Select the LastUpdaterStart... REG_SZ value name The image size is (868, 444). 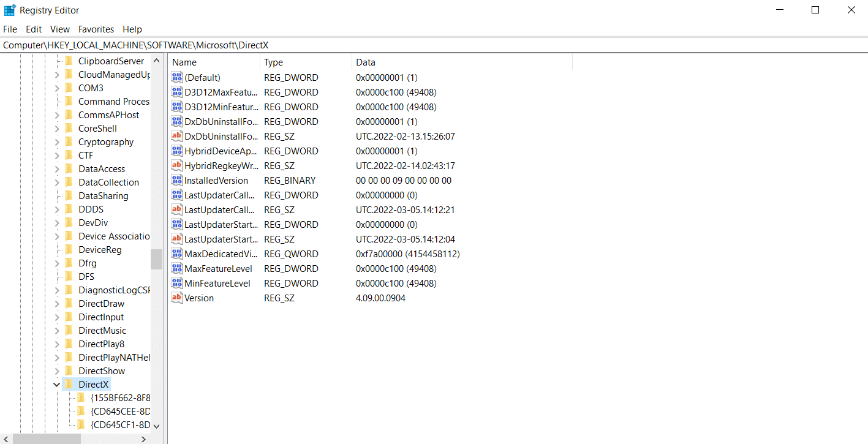221,239
